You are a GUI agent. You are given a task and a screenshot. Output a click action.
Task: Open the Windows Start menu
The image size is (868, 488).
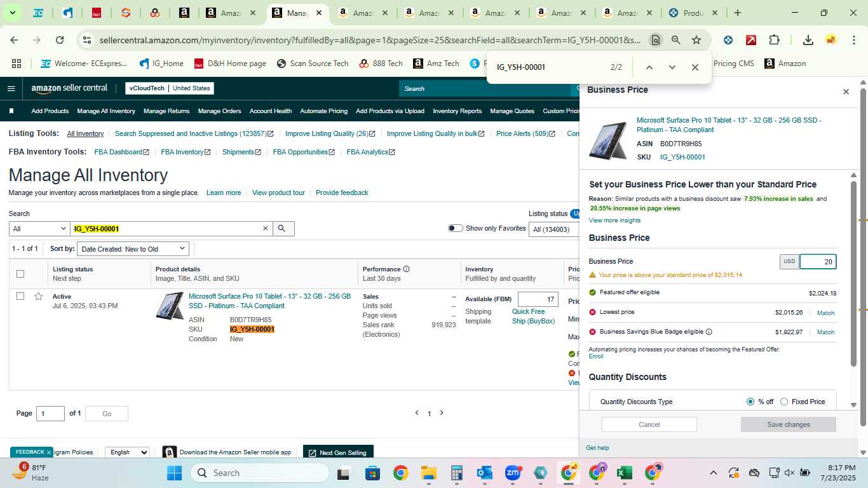(x=174, y=473)
